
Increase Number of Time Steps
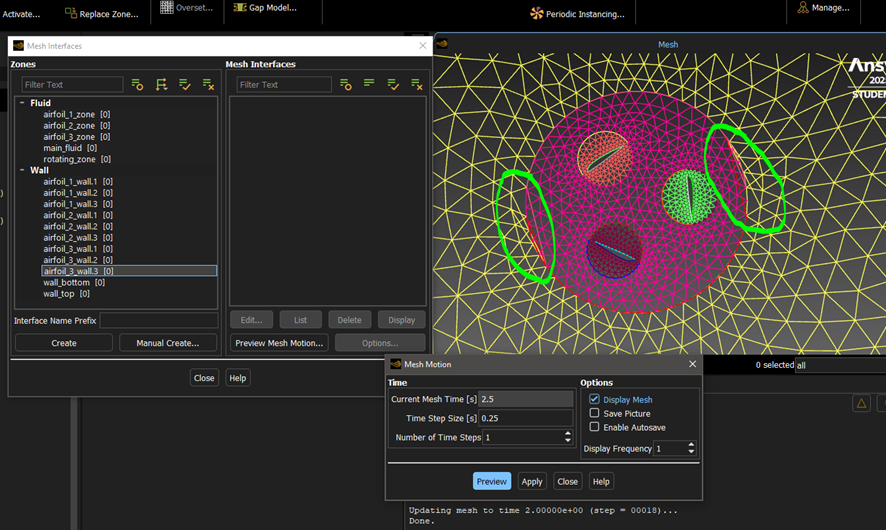568,433
